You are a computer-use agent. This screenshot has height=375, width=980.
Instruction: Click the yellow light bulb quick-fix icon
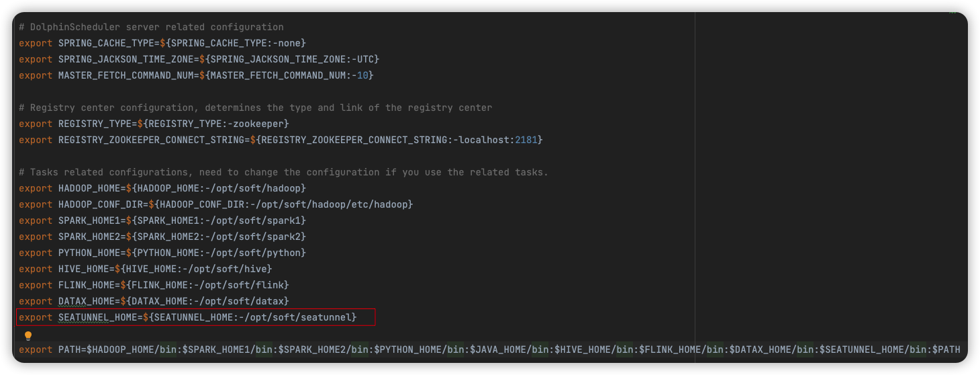28,335
